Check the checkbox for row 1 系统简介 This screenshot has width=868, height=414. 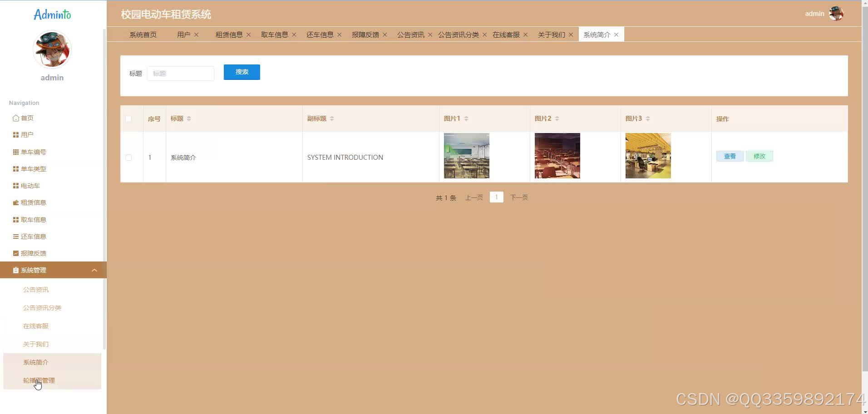point(128,158)
